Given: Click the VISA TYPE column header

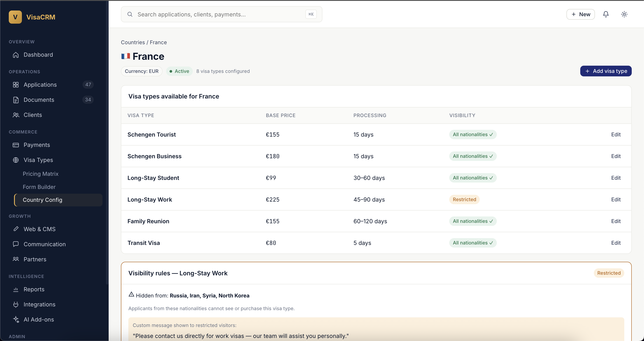Looking at the screenshot, I should click(141, 115).
